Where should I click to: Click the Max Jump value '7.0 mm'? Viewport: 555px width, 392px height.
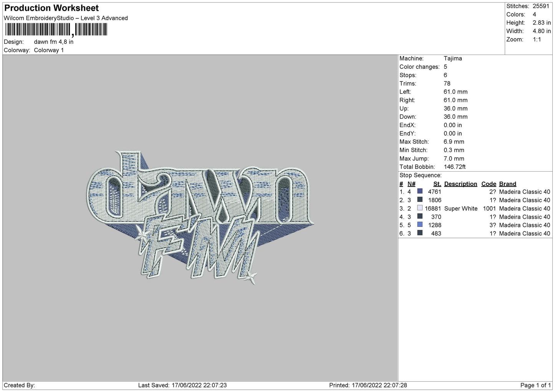point(454,159)
